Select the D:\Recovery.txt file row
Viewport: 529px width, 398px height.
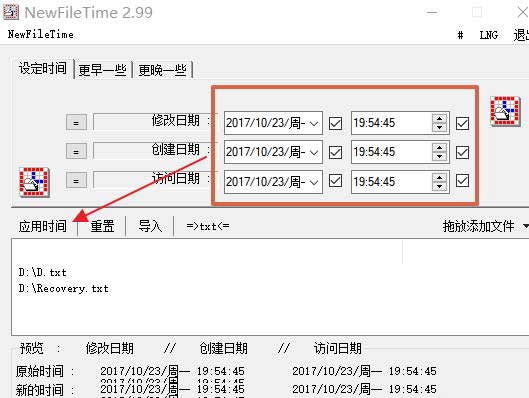coord(64,289)
